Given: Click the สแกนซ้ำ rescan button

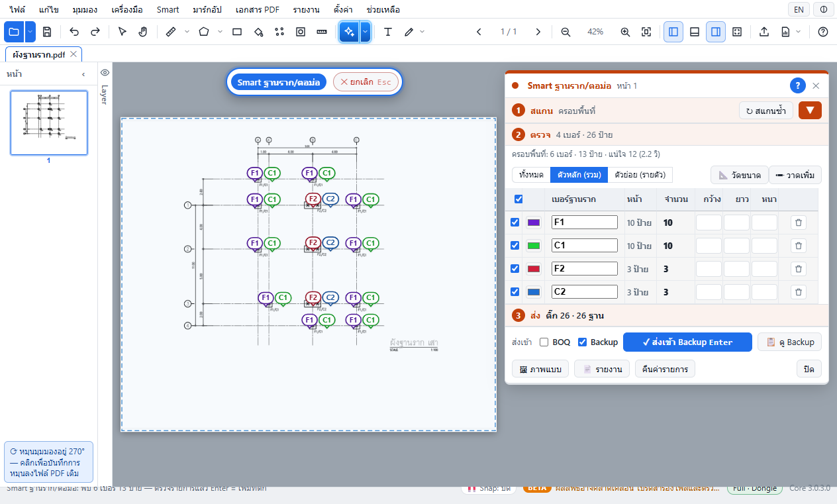Looking at the screenshot, I should pyautogui.click(x=766, y=111).
